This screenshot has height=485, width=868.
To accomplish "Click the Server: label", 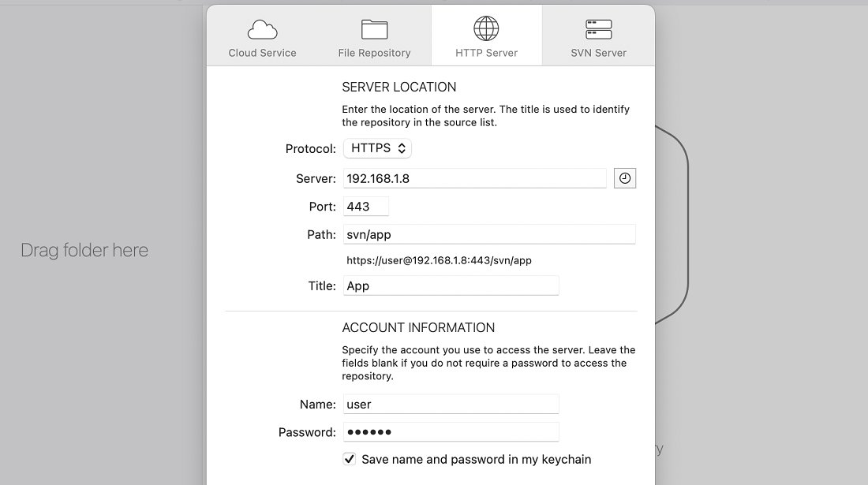I will click(316, 179).
